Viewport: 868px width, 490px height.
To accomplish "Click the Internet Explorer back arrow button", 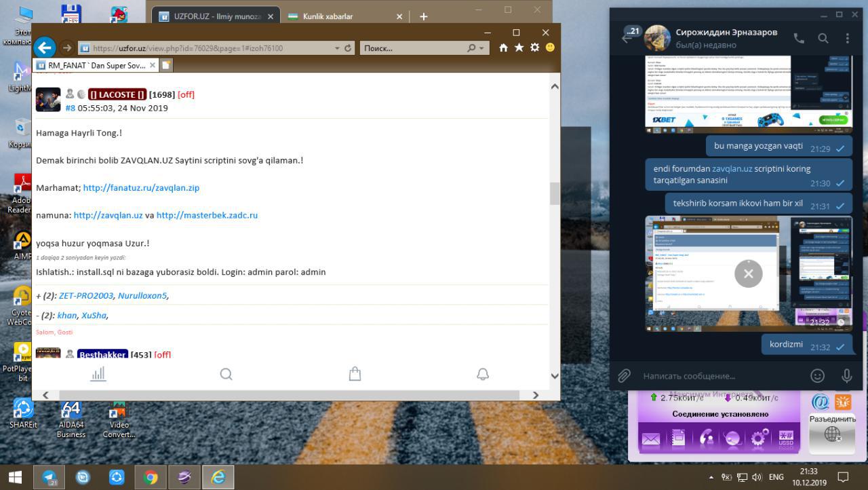I will tap(45, 48).
